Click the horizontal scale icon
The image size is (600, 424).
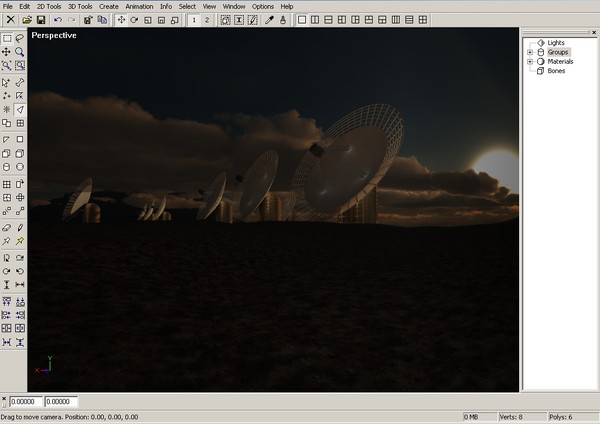pyautogui.click(x=20, y=285)
